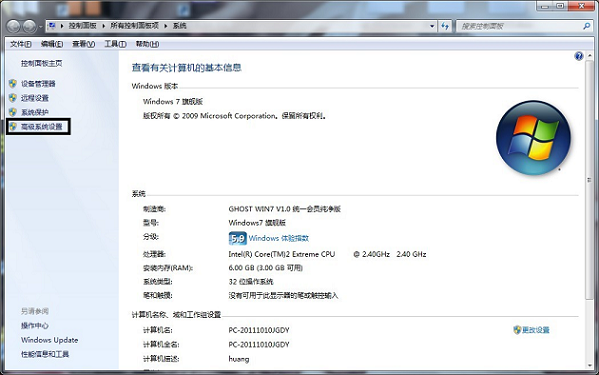
Task: Close the System window
Action: (x=581, y=6)
